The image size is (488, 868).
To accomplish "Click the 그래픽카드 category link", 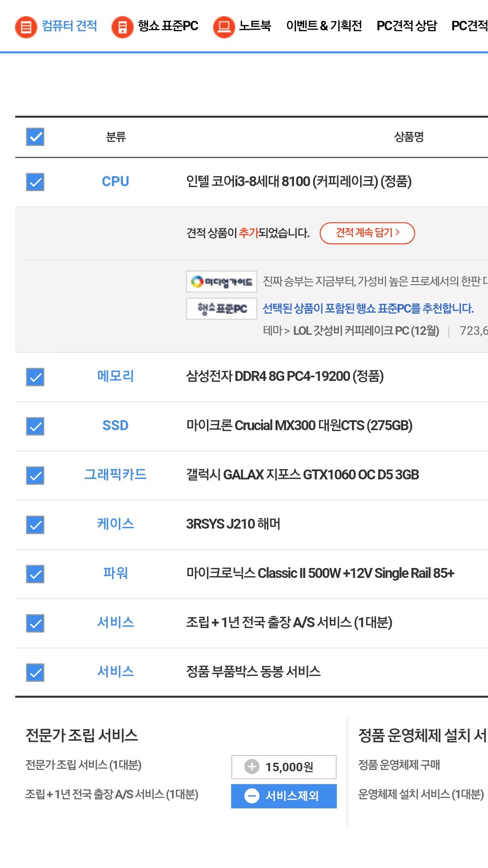I will pyautogui.click(x=115, y=474).
